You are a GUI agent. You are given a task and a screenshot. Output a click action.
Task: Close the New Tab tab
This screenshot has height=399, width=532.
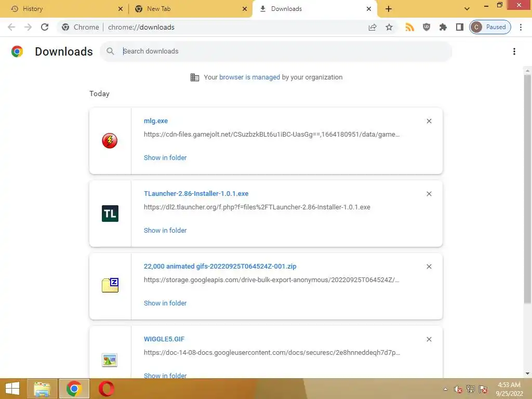coord(245,9)
